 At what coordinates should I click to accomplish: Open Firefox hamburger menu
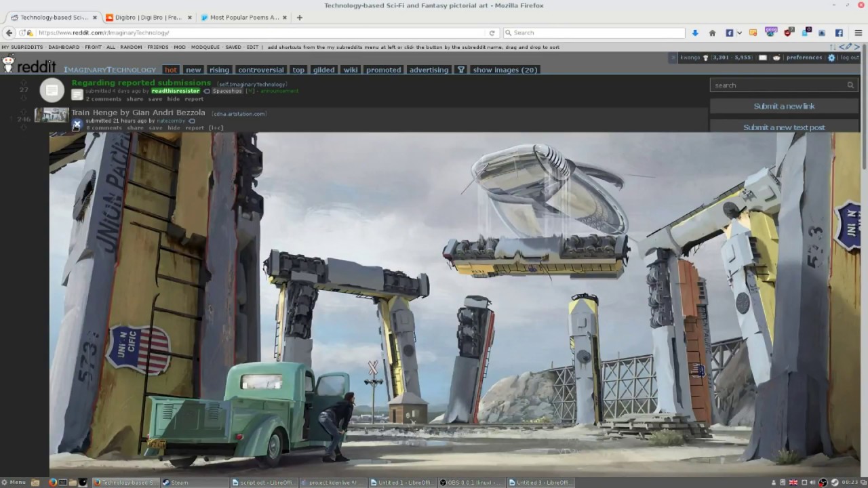(858, 33)
